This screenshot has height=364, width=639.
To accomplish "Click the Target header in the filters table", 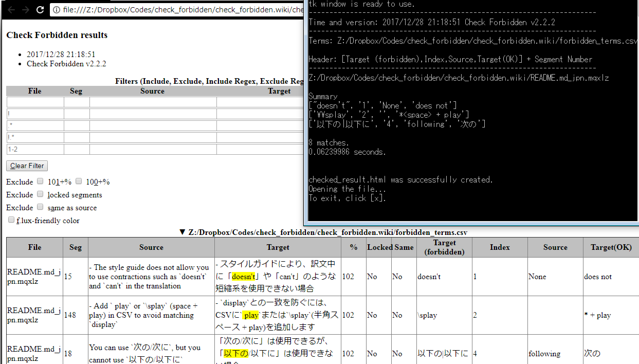I will pos(279,91).
